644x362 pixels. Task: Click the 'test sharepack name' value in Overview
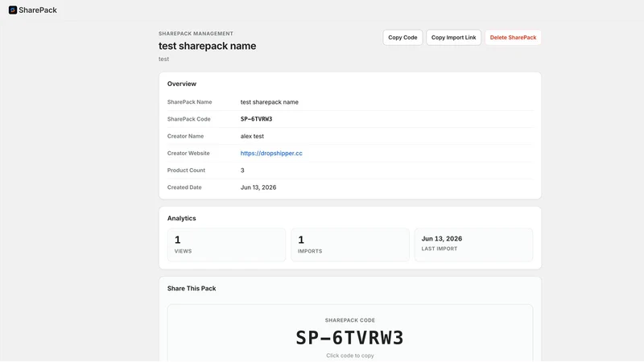[x=270, y=102]
